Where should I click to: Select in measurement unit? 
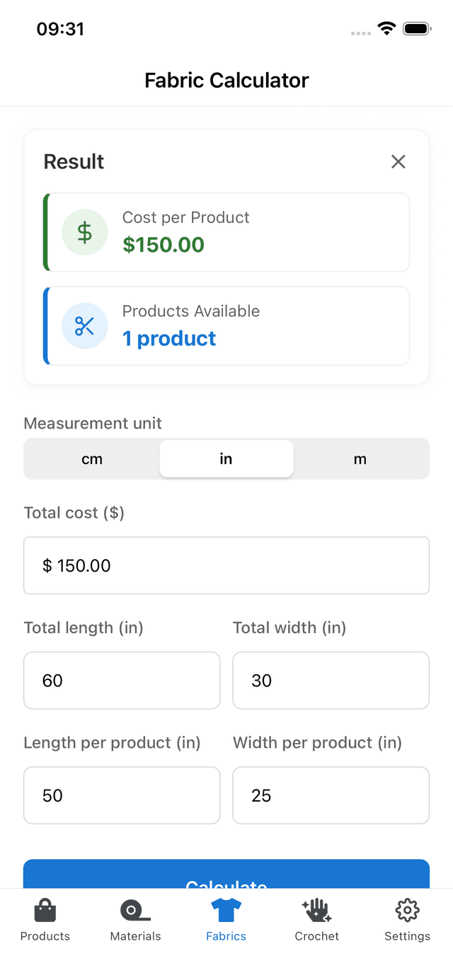[226, 459]
